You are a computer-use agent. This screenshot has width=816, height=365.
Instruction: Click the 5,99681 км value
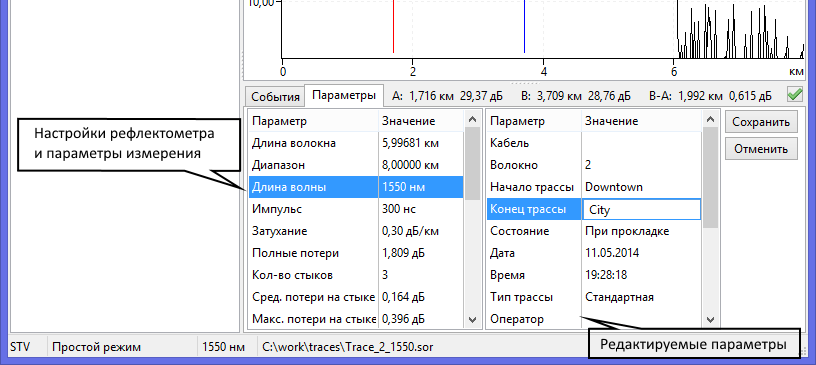point(411,143)
